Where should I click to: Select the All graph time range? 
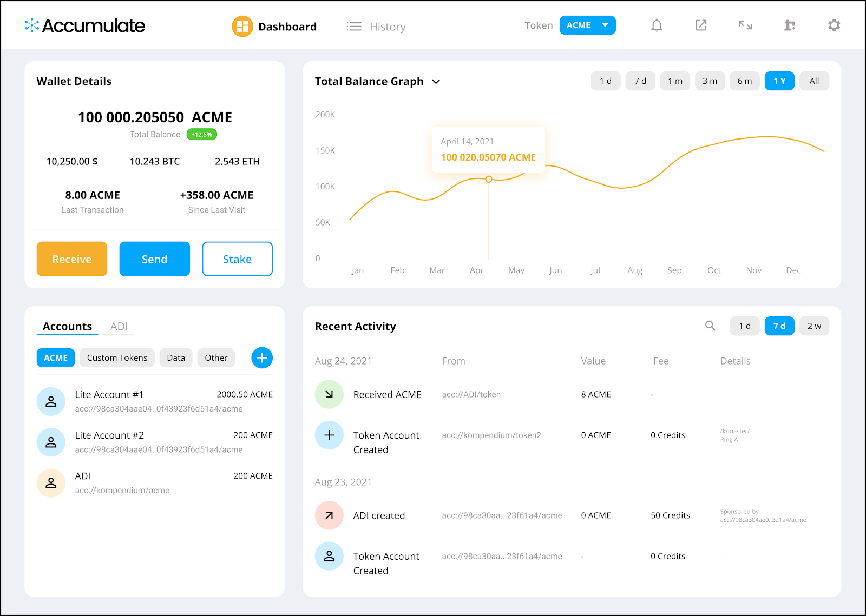[814, 81]
